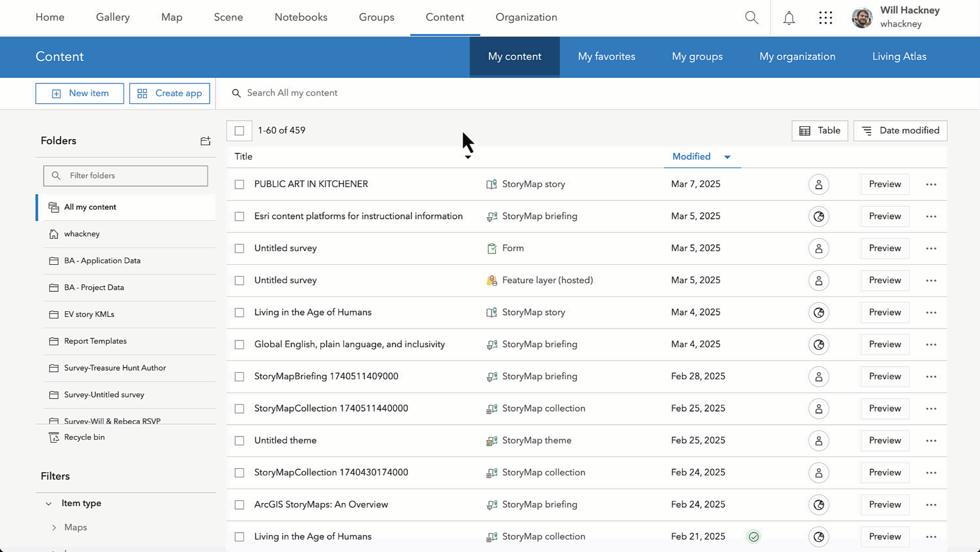Screen dimensions: 980x552
Task: Open the Organization menu item
Action: tap(525, 17)
